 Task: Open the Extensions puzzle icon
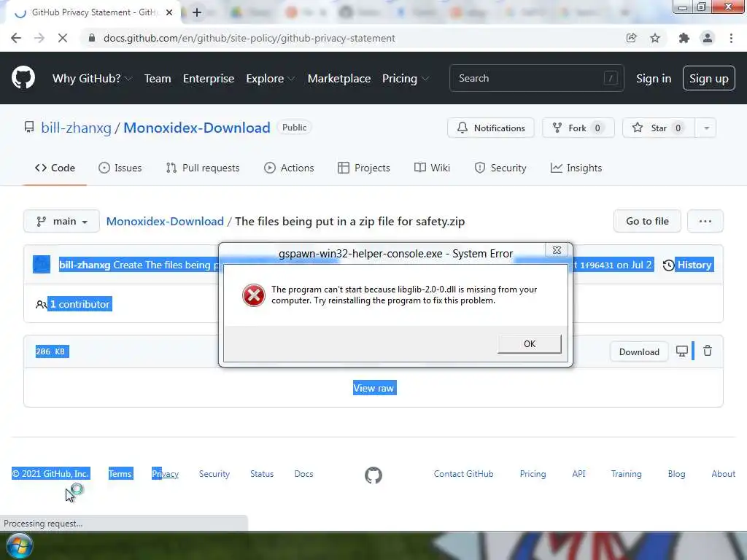684,38
